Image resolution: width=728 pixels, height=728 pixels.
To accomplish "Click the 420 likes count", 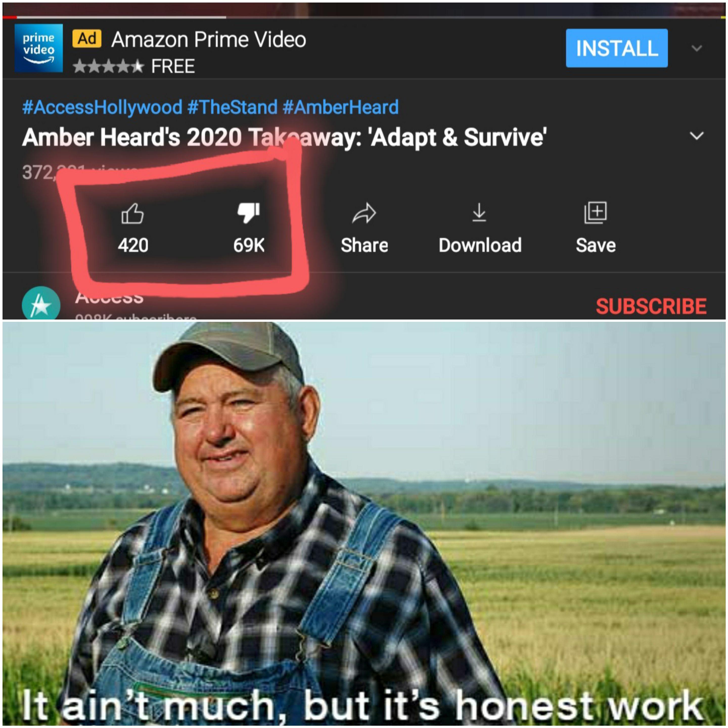I will tap(133, 245).
